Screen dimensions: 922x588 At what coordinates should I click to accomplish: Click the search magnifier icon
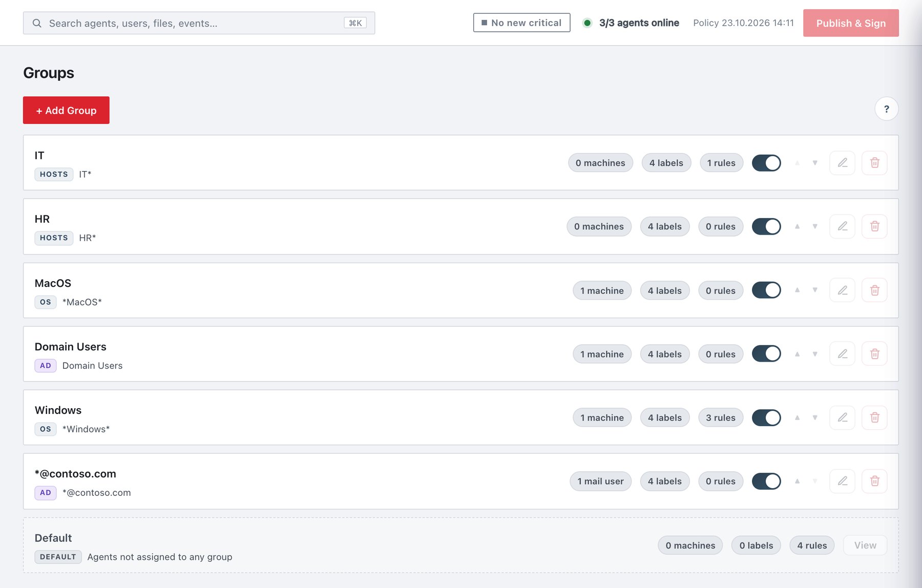(37, 23)
